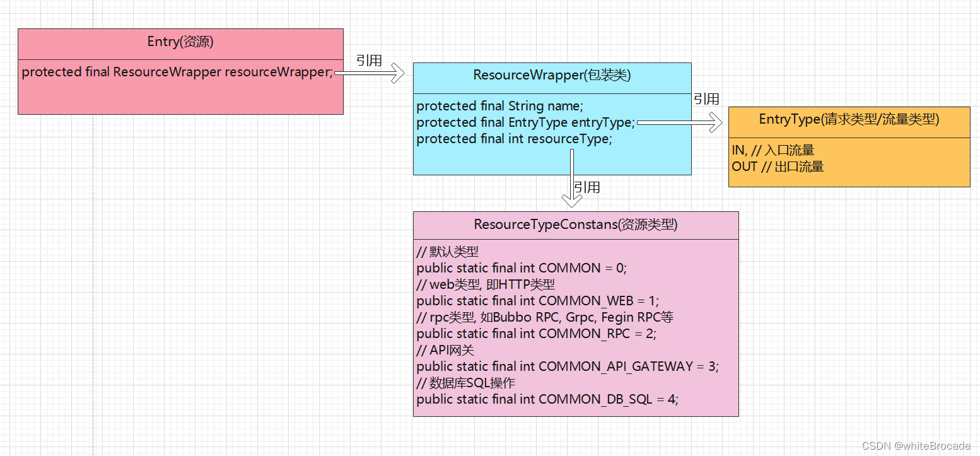Image resolution: width=980 pixels, height=456 pixels.
Task: Click the '// 数据库SQL操作' comment line
Action: click(x=466, y=383)
